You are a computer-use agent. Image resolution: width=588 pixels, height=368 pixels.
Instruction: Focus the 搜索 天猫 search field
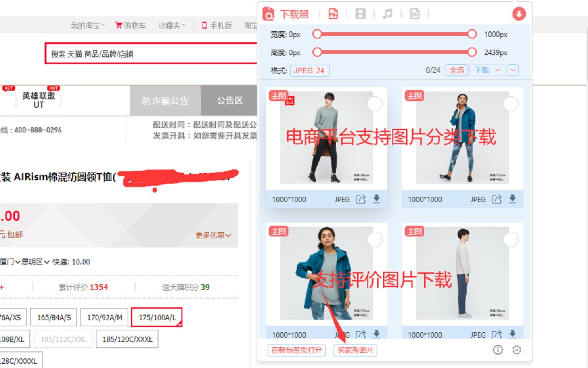point(151,53)
